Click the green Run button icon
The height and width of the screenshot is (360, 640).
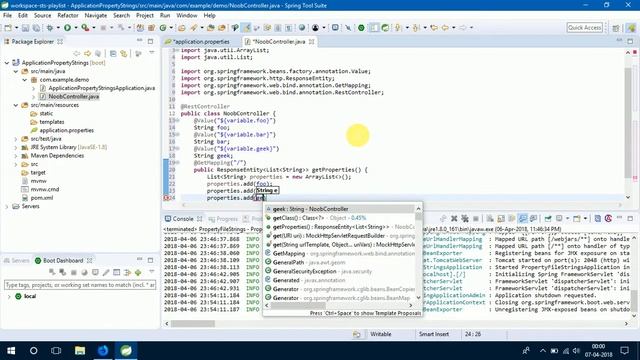67,28
